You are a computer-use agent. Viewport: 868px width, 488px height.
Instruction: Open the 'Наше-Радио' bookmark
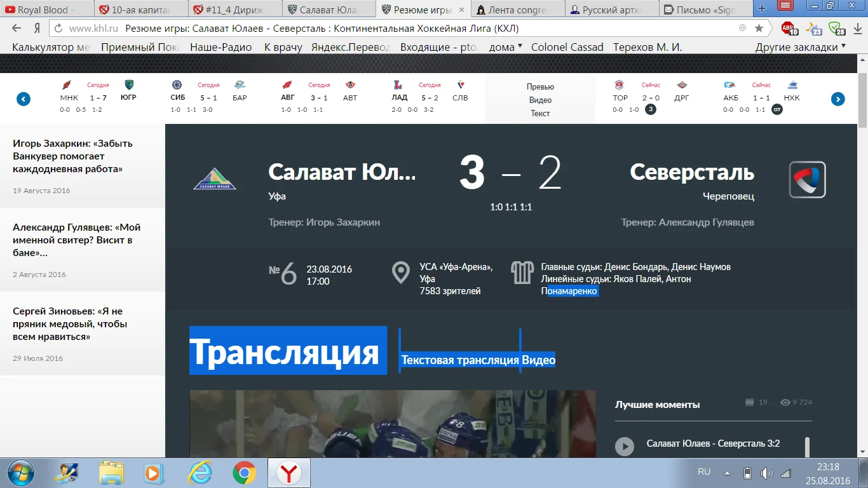coord(221,47)
